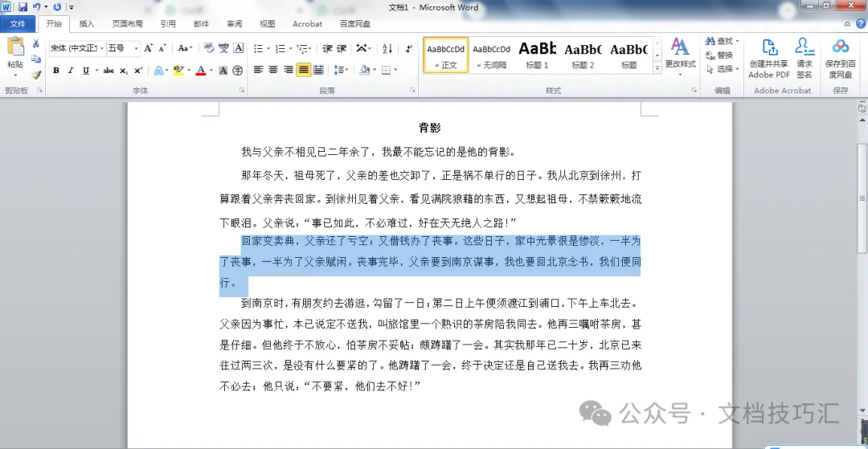
Task: Apply the 标题 2 style
Action: [583, 55]
